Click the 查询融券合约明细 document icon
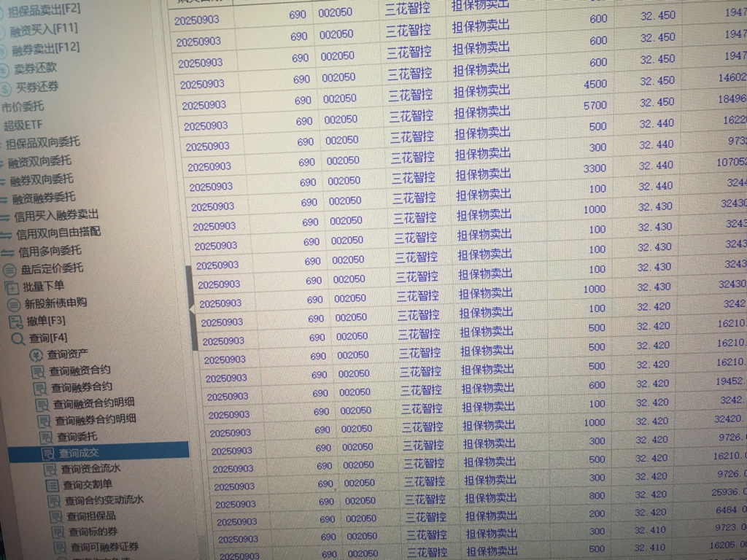 click(x=44, y=421)
